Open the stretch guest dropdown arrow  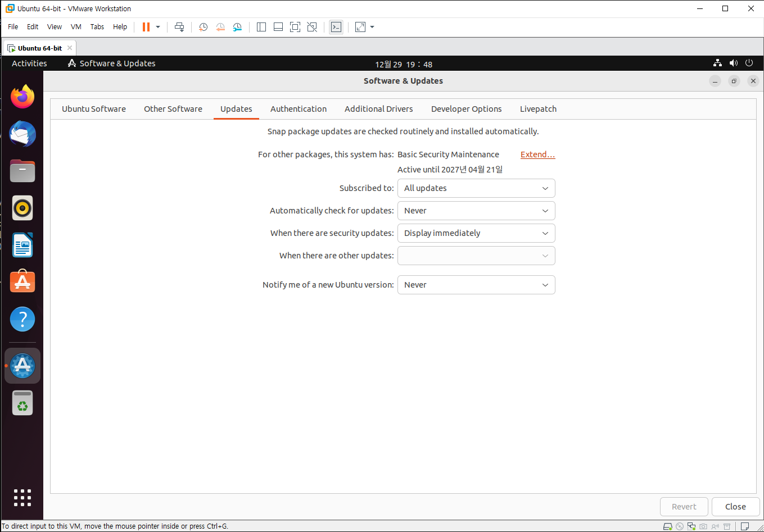coord(372,27)
